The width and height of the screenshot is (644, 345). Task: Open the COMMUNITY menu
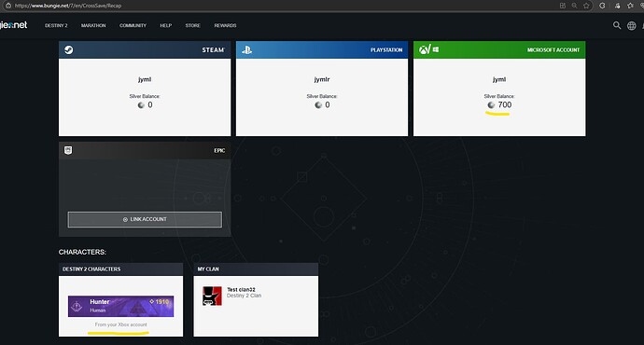pos(133,25)
